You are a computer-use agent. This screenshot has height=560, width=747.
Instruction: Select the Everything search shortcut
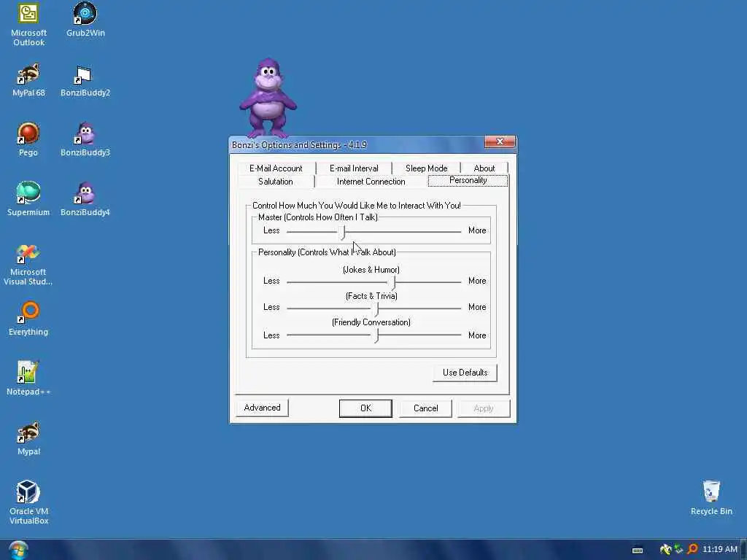tap(28, 319)
